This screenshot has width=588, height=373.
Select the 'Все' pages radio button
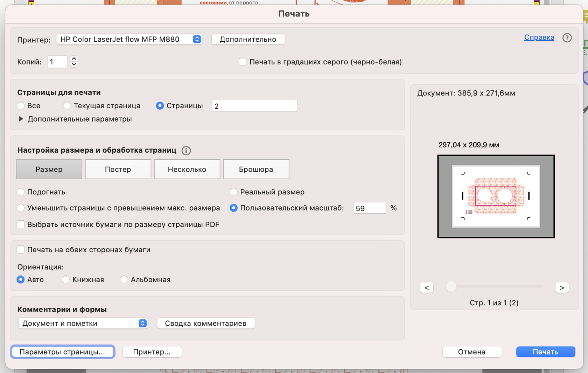pos(21,106)
